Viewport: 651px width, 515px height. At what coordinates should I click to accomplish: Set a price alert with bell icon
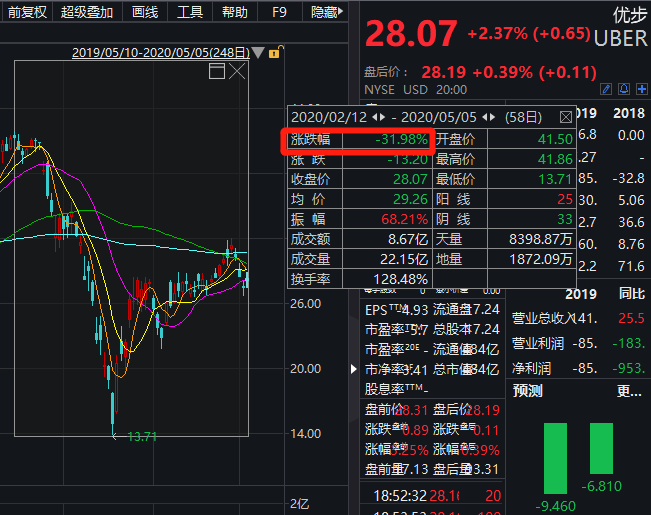[x=624, y=89]
